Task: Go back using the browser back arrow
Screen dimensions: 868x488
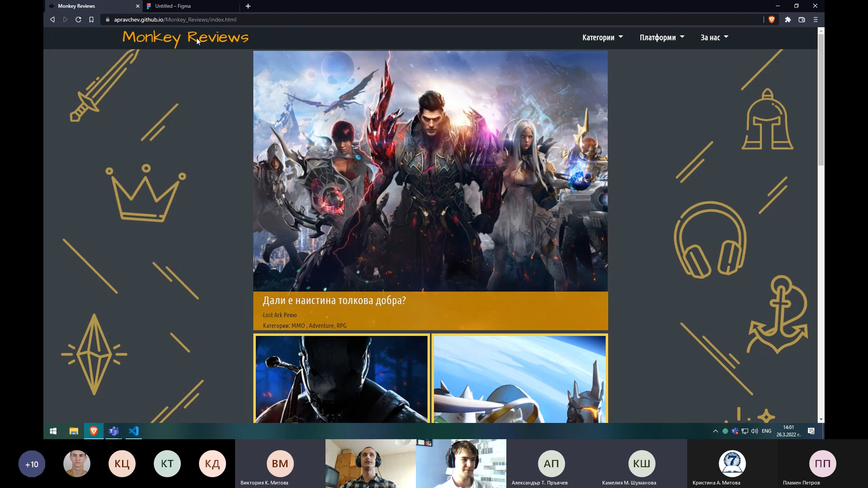Action: (52, 19)
